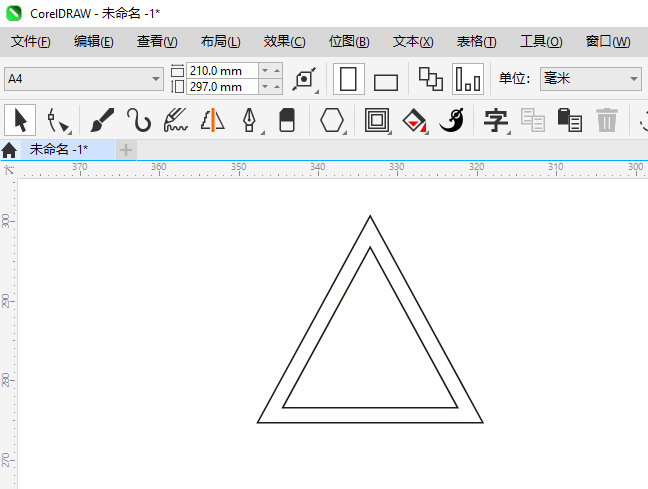Screen dimensions: 648x489
Task: Open the A4 page size dropdown
Action: tap(156, 79)
